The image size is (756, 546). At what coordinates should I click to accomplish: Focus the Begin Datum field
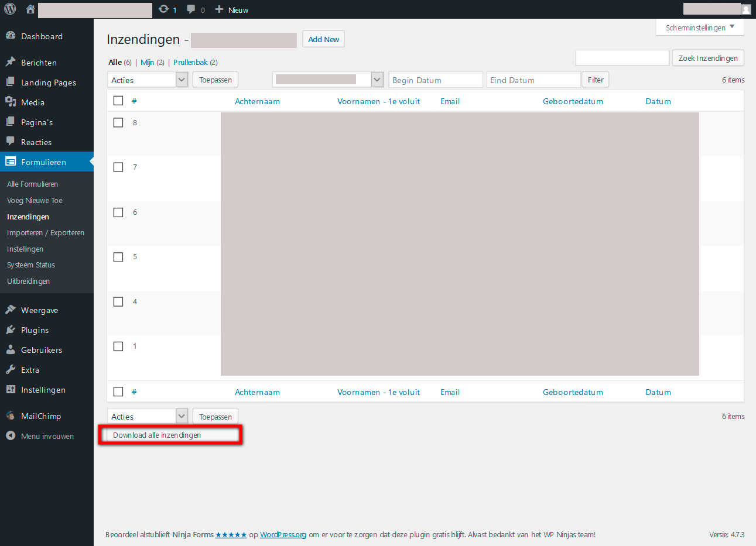point(436,80)
